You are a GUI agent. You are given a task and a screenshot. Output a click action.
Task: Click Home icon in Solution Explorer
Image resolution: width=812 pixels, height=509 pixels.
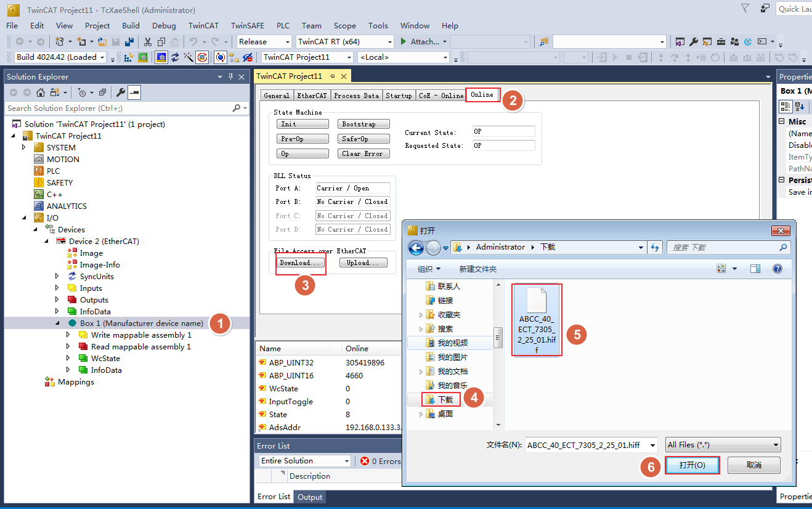[x=41, y=92]
